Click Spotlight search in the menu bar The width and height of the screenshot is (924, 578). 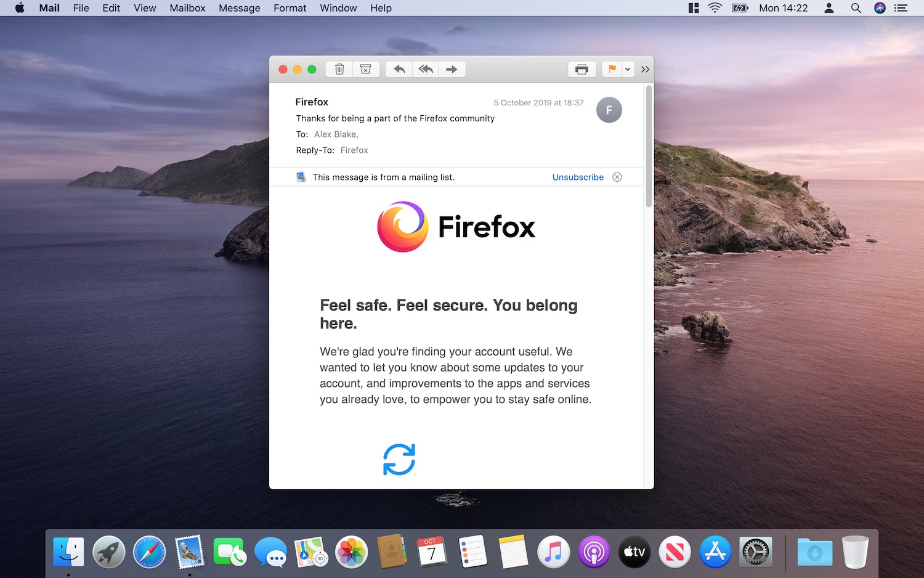pyautogui.click(x=856, y=8)
